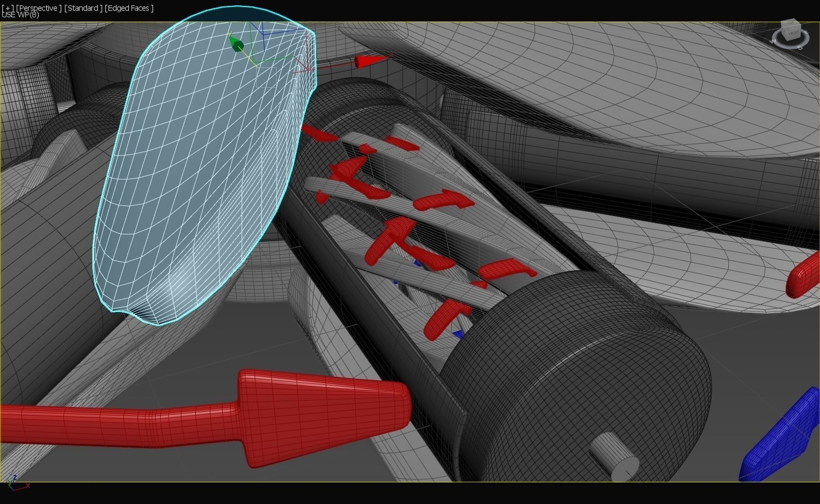Click the top face of the ViewCube
Image resolution: width=820 pixels, height=504 pixels.
point(789,23)
